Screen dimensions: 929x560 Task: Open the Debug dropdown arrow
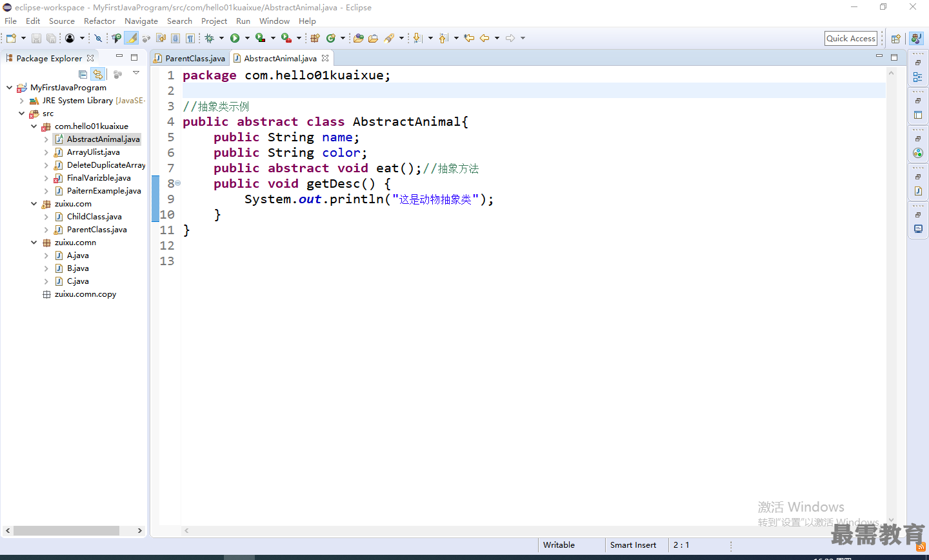[221, 38]
